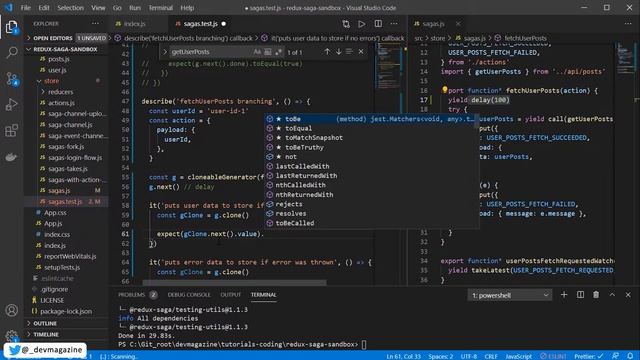Close the terminal panel
640x360 pixels.
pos(628,295)
